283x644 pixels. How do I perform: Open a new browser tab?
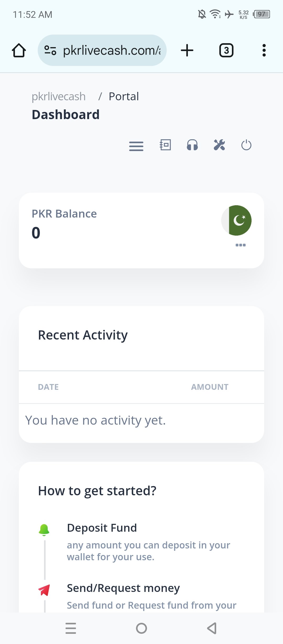pyautogui.click(x=187, y=50)
